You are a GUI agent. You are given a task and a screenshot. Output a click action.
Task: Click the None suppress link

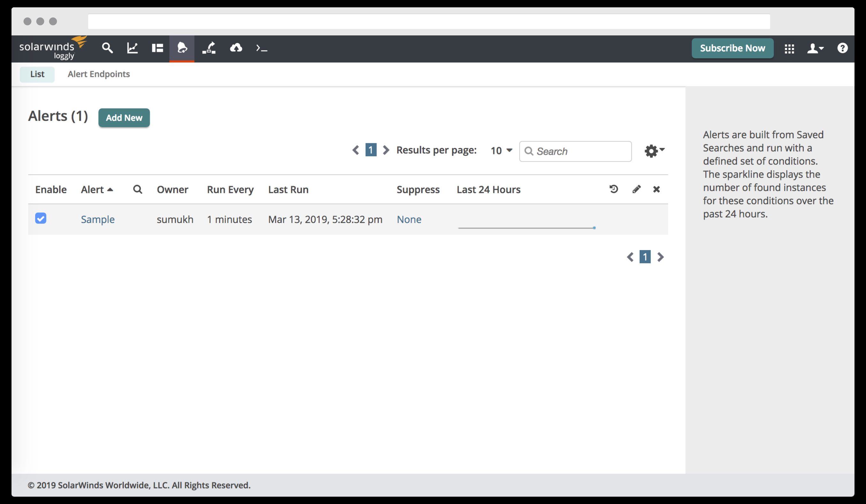coord(409,219)
